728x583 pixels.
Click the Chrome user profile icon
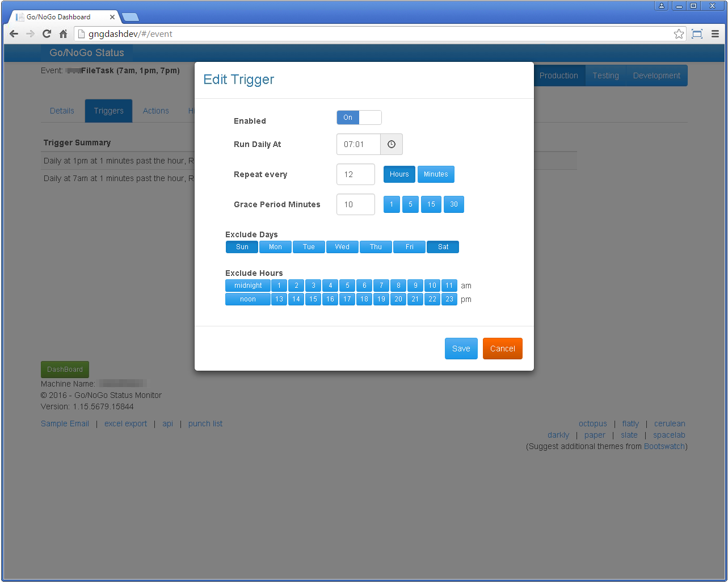(661, 6)
